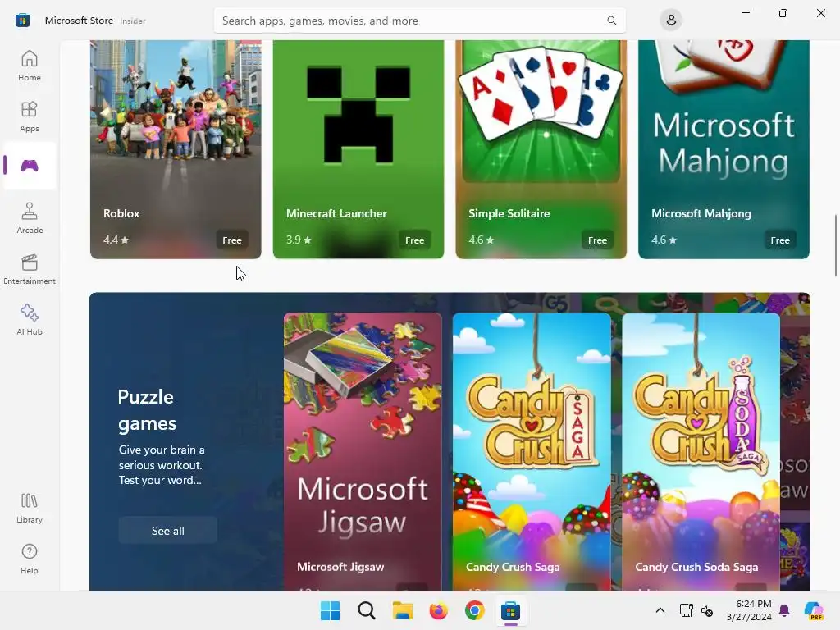Open the network status tray icon

pos(687,610)
